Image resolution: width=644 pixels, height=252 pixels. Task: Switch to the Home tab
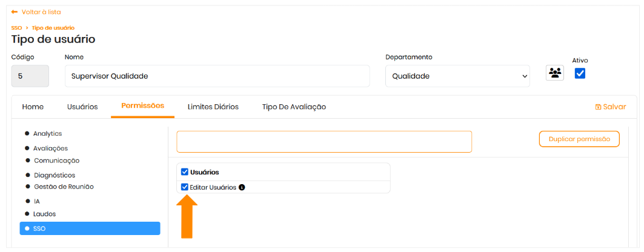pos(33,107)
